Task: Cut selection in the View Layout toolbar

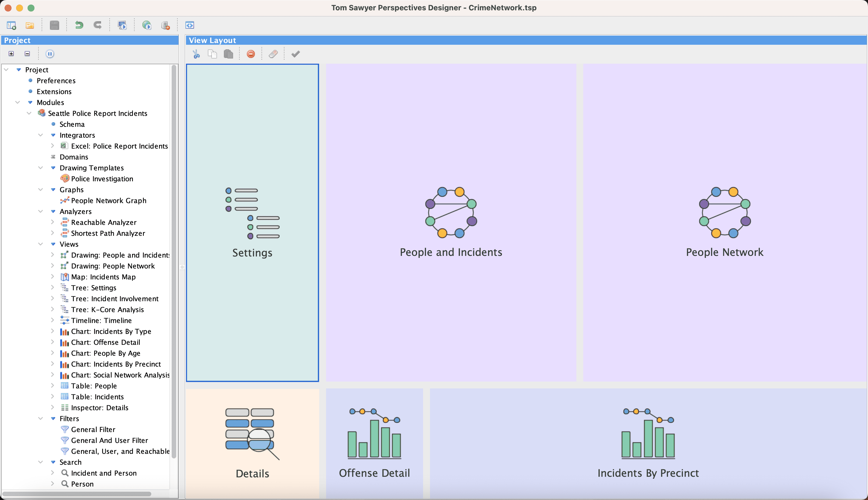Action: click(197, 54)
